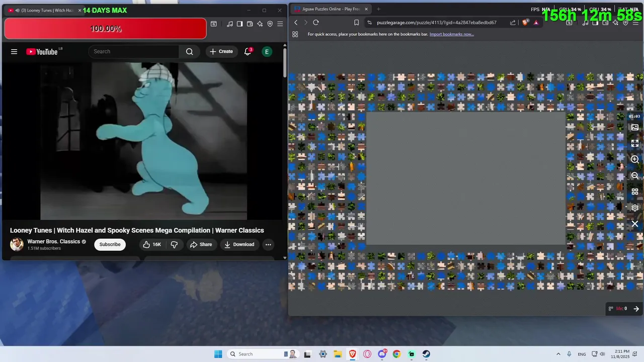Toggle puzzle fullscreen mode

(635, 143)
